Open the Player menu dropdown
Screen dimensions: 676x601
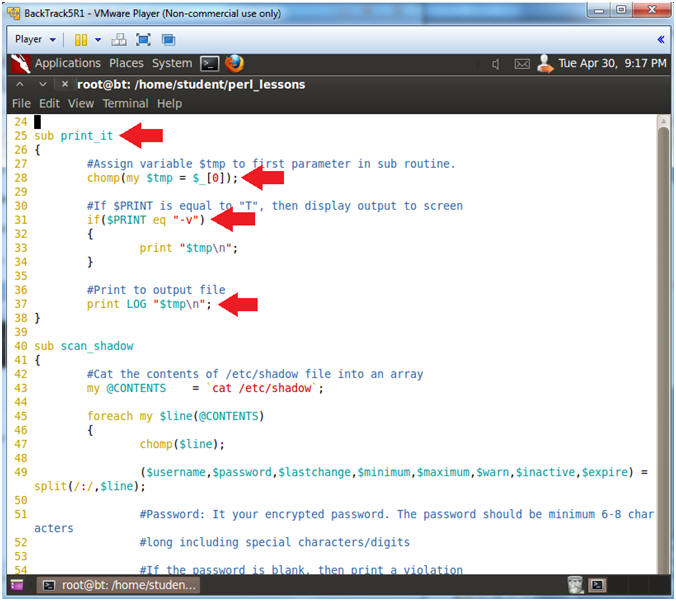tap(35, 39)
